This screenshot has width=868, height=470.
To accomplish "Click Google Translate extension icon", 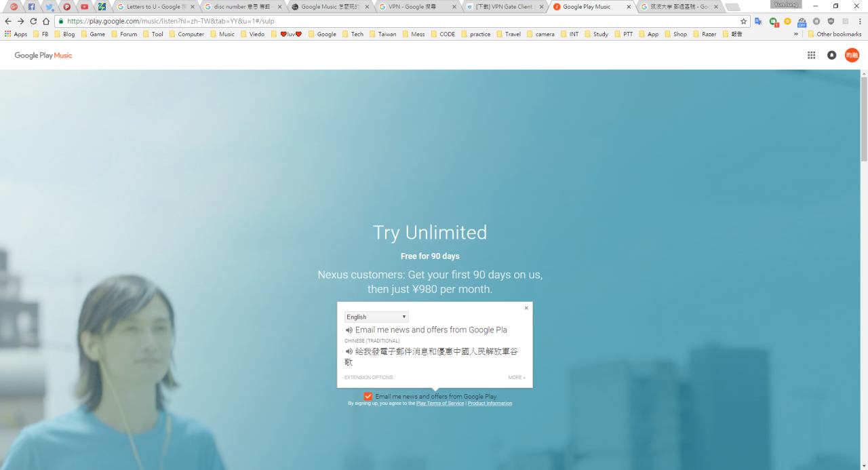I will pos(758,21).
